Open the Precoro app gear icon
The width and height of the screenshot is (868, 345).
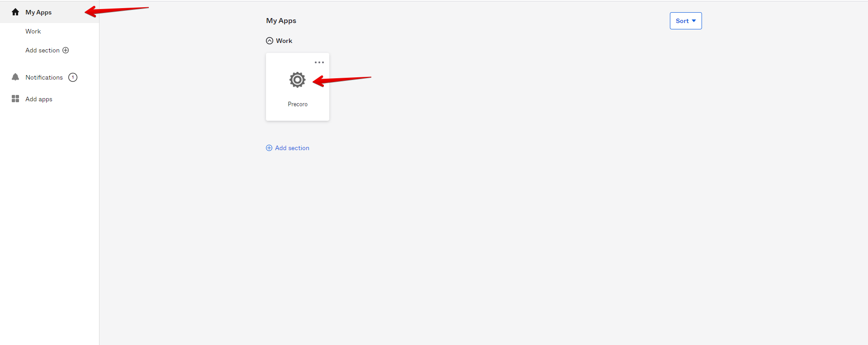pyautogui.click(x=297, y=80)
